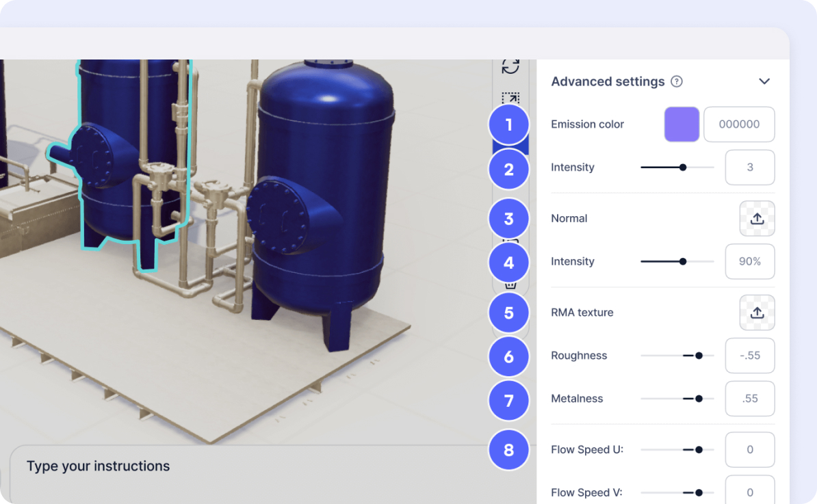Image resolution: width=817 pixels, height=504 pixels.
Task: Open the purple Emission color swatch
Action: click(x=682, y=124)
